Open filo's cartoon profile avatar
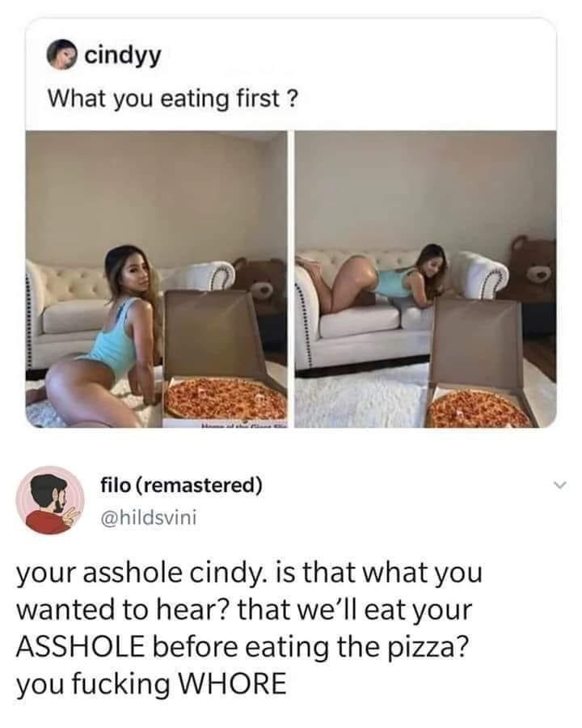Viewport: 582px width, 728px height. (50, 501)
